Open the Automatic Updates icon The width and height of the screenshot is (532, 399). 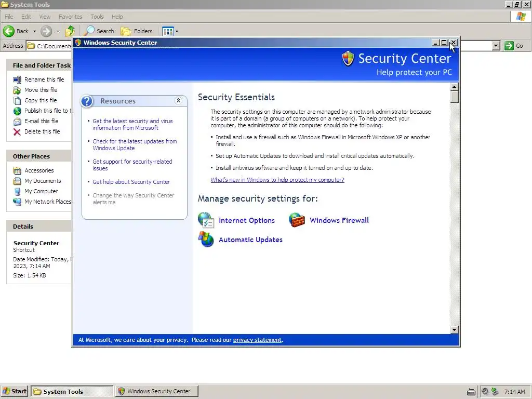(x=206, y=239)
